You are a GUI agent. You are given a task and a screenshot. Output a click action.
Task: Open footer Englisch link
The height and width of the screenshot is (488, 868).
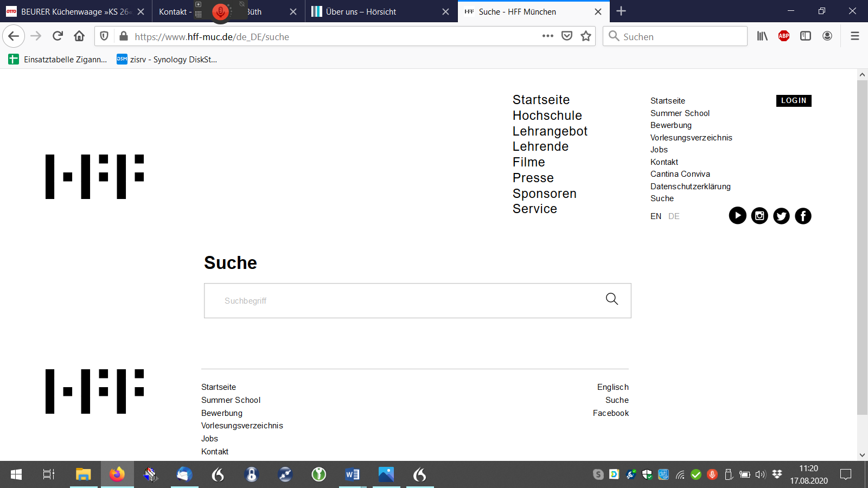pos(612,387)
